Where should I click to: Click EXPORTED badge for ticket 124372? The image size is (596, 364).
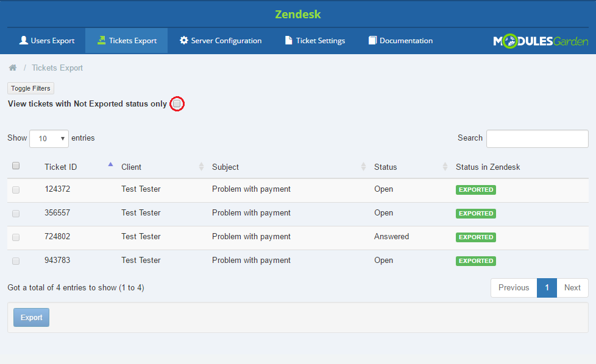(x=476, y=190)
